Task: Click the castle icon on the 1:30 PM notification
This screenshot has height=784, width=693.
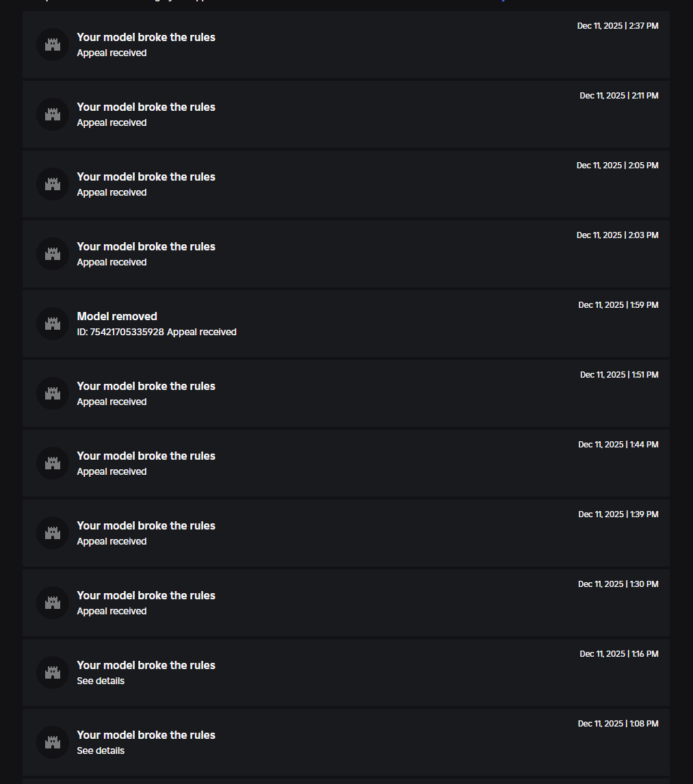Action: coord(53,603)
